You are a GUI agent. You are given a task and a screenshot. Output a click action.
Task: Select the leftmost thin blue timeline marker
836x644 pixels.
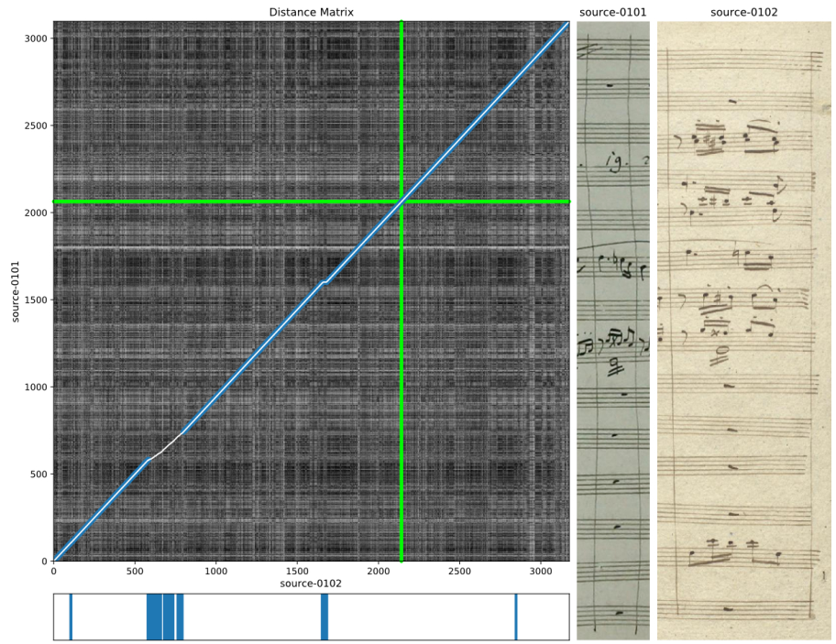point(71,617)
